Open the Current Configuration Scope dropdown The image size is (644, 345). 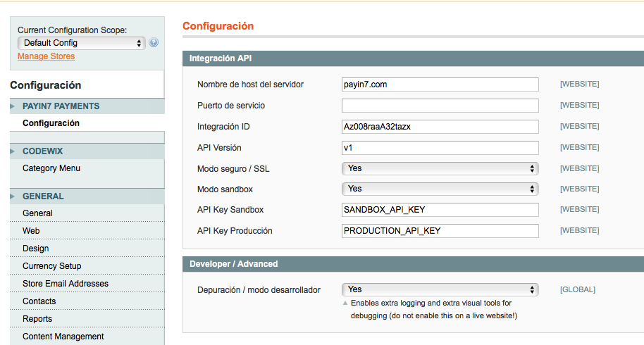click(x=81, y=43)
